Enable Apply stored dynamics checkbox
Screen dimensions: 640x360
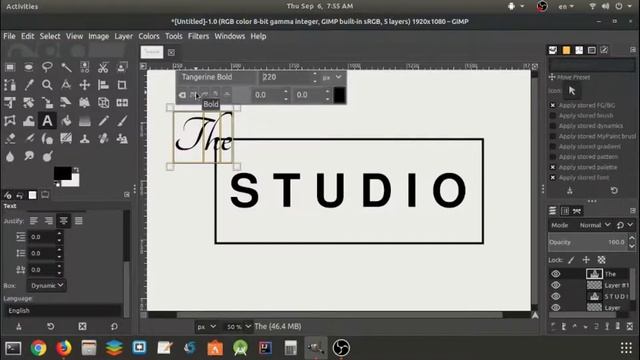coord(553,126)
